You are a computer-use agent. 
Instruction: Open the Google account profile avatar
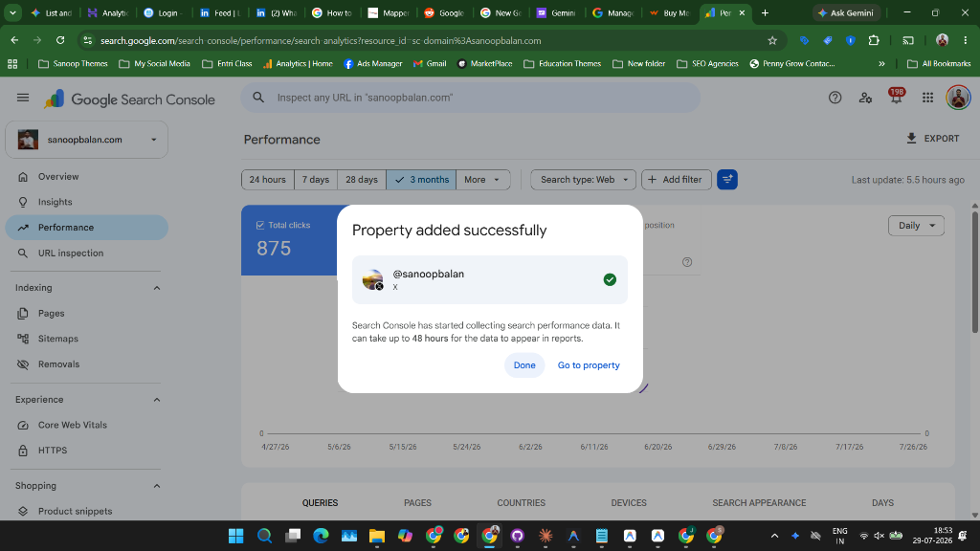tap(958, 98)
